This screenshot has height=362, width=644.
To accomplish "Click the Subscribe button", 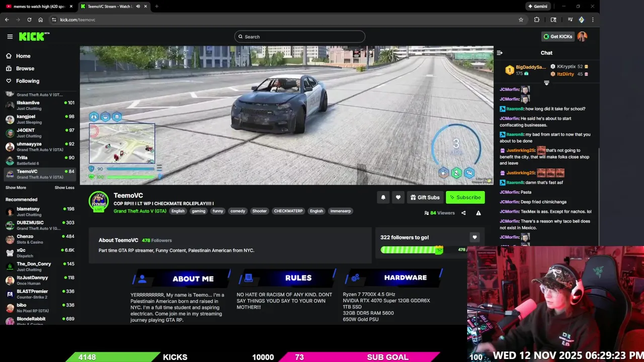I will (465, 198).
